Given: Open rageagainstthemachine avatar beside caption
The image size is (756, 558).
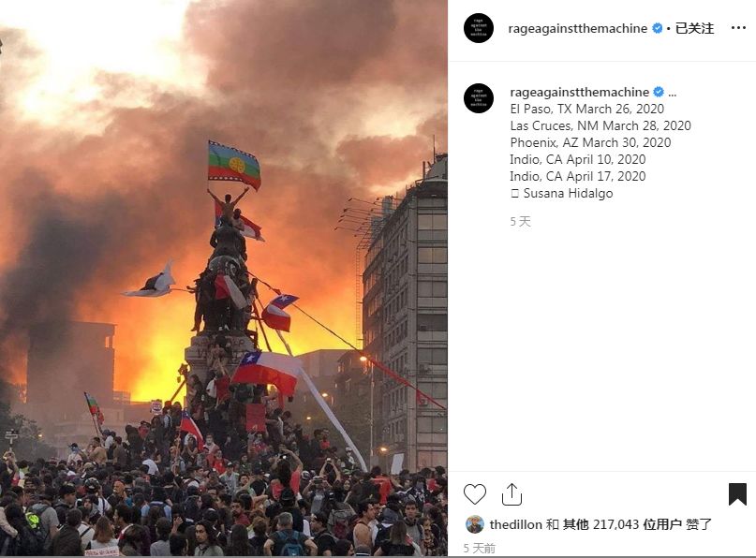Looking at the screenshot, I should (479, 98).
